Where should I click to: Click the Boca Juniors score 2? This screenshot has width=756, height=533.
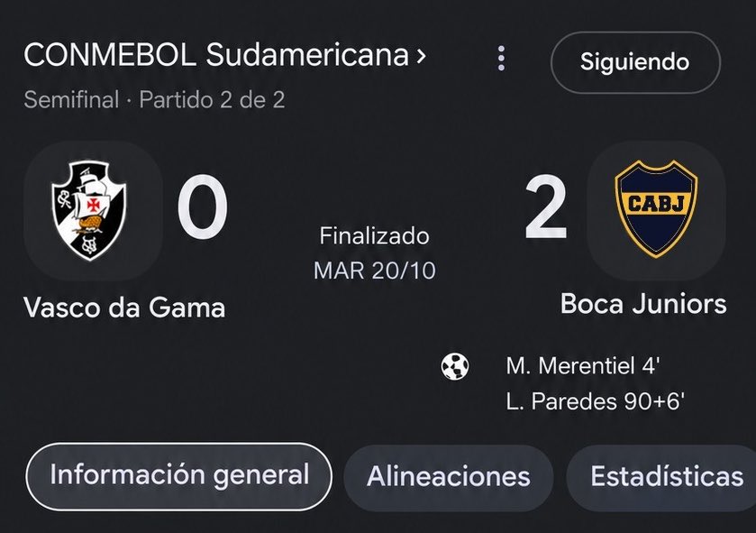pyautogui.click(x=546, y=207)
